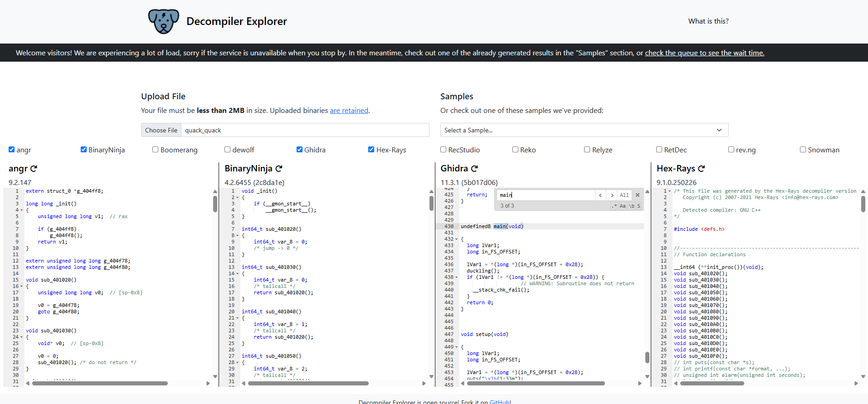This screenshot has height=404, width=868.
Task: Click the Decompiler Explorer dog logo
Action: tap(164, 21)
